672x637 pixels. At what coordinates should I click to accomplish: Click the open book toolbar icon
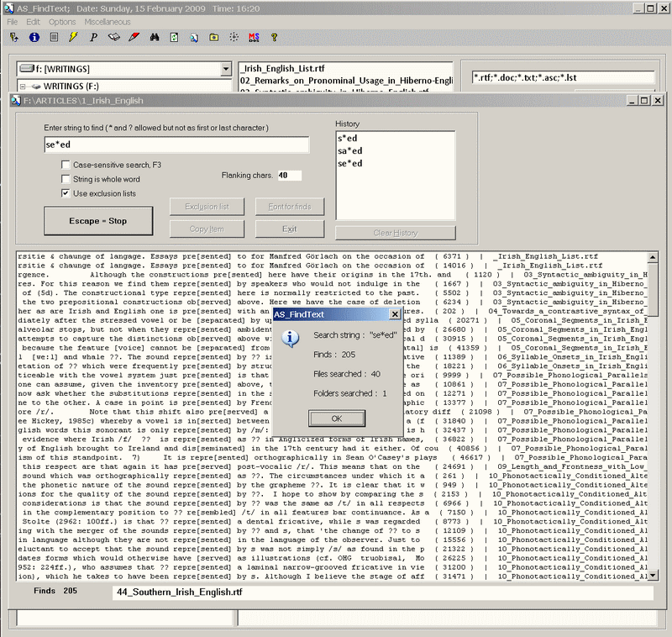pyautogui.click(x=114, y=38)
